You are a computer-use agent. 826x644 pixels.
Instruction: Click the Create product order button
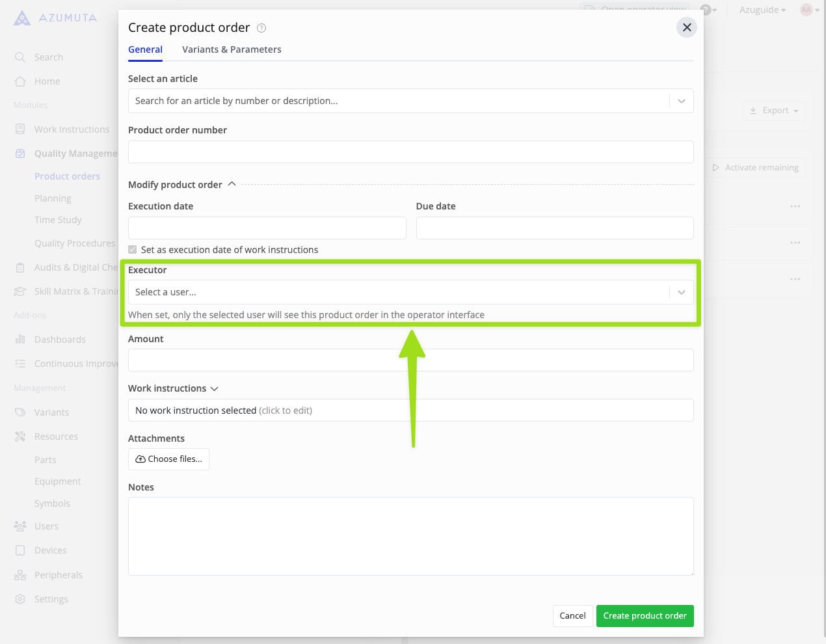click(645, 615)
